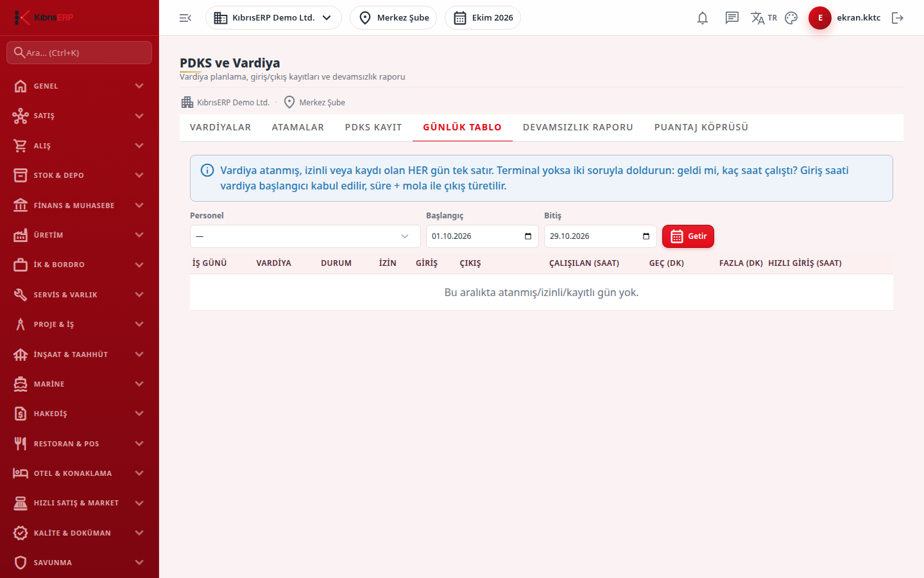Open HIZLI SATIŞ & MARKET menu item
Viewport: 924px width, 578px height.
(x=80, y=503)
